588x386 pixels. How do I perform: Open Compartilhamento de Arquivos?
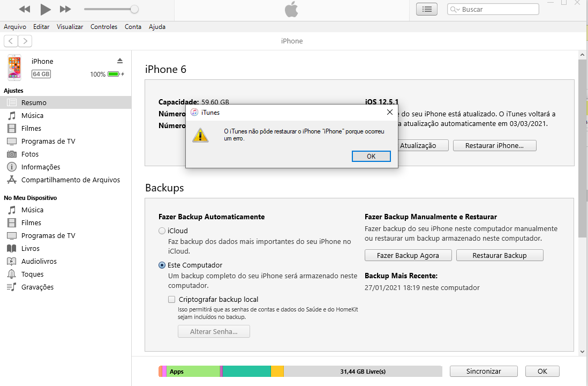(x=66, y=180)
